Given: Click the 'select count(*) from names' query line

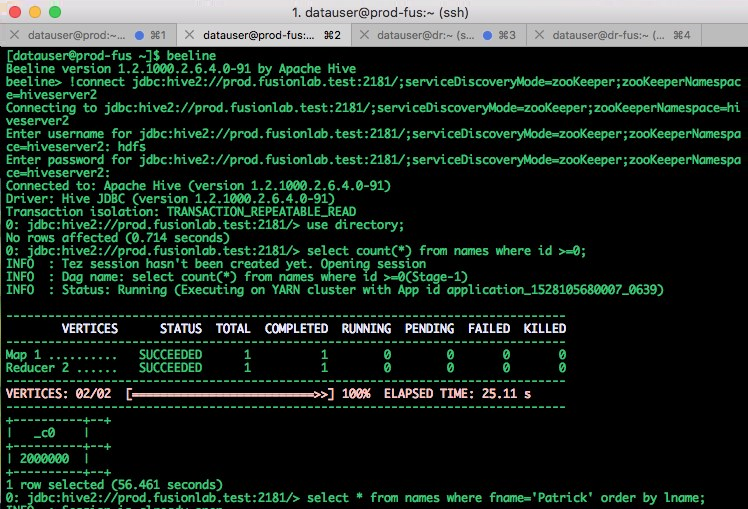Looking at the screenshot, I should [x=296, y=250].
